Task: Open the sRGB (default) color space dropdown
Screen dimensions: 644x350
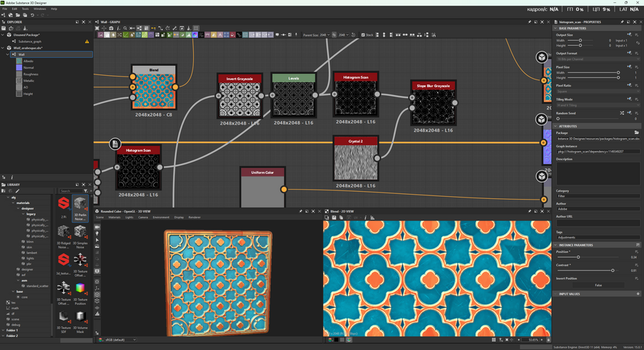Action: [x=121, y=339]
